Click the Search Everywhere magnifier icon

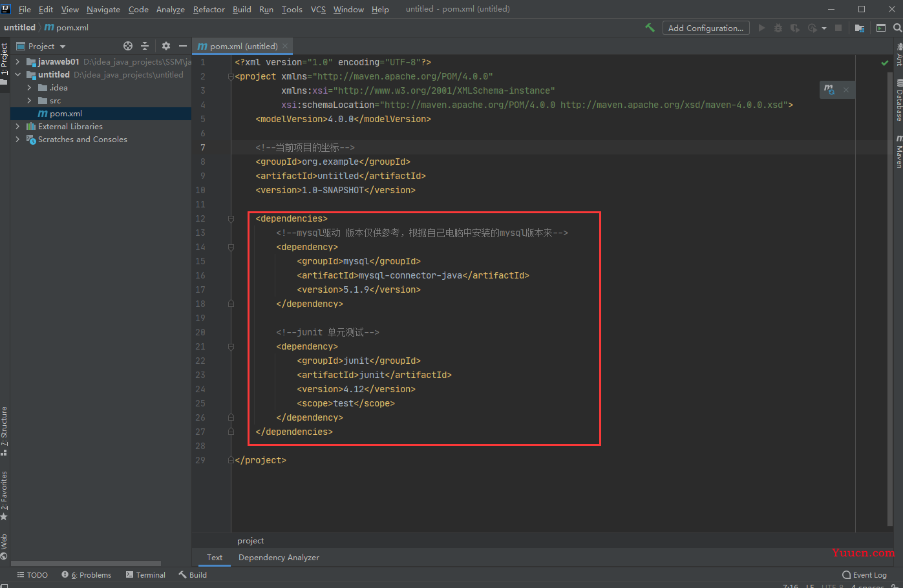pyautogui.click(x=897, y=28)
